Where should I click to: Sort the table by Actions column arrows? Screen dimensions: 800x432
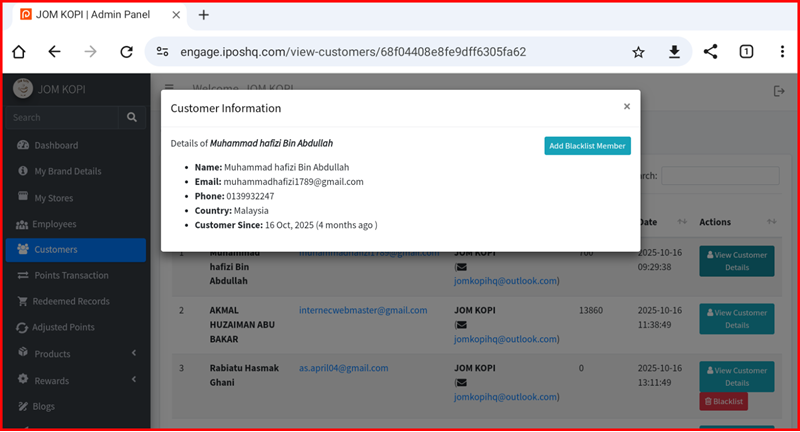(771, 222)
